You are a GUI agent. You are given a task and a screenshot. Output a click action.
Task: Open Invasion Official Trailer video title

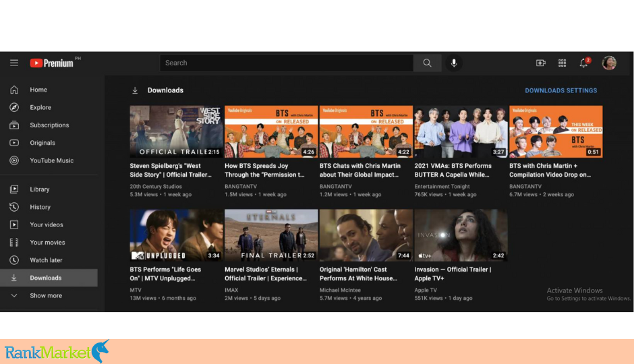pyautogui.click(x=453, y=274)
